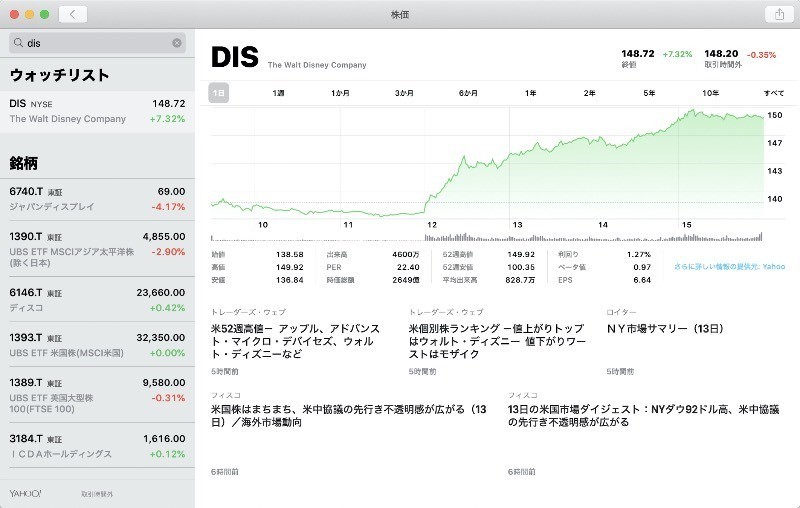Open 3184.T ICDAホールディングス result
Image resolution: width=800 pixels, height=508 pixels.
(x=97, y=445)
